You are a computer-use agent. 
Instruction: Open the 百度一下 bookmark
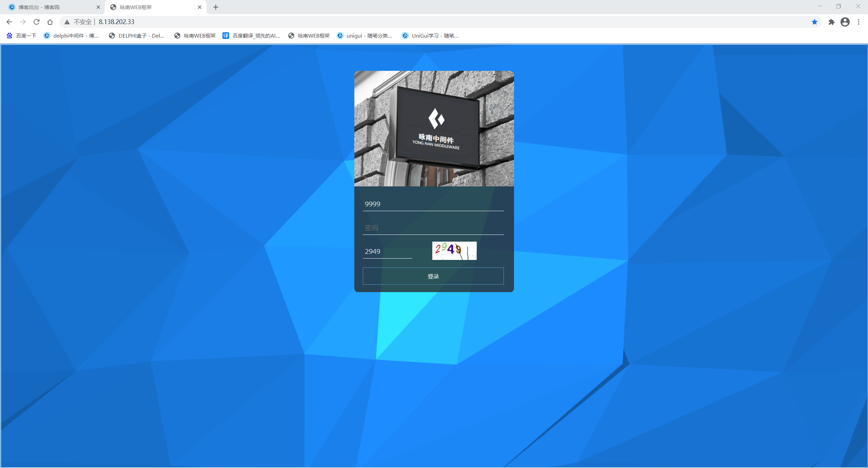click(x=22, y=36)
